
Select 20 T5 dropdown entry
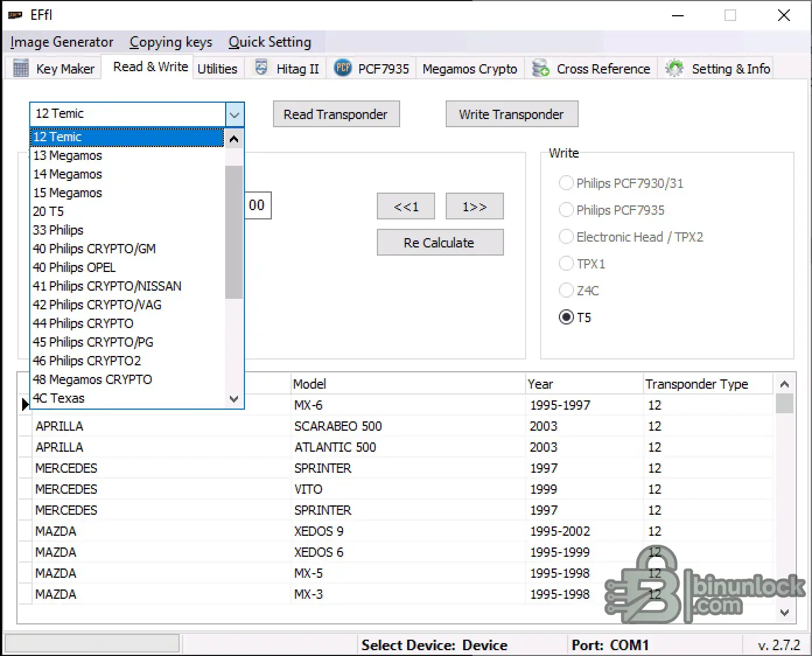click(127, 212)
